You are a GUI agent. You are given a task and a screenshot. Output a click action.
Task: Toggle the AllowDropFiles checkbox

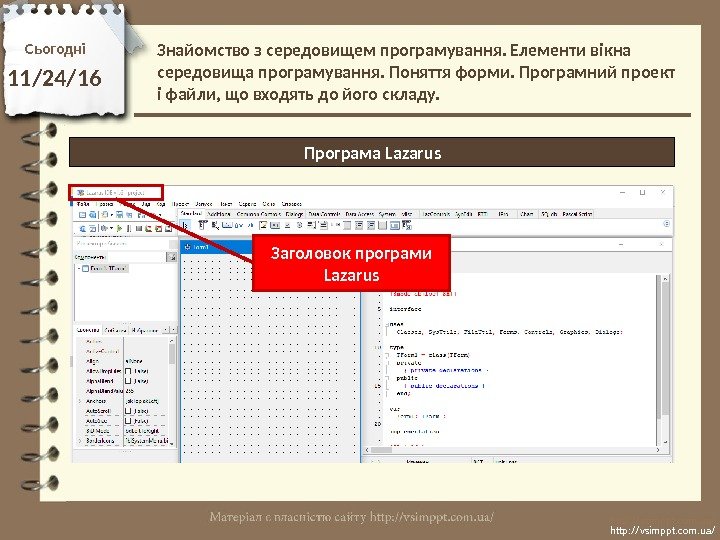tap(128, 371)
